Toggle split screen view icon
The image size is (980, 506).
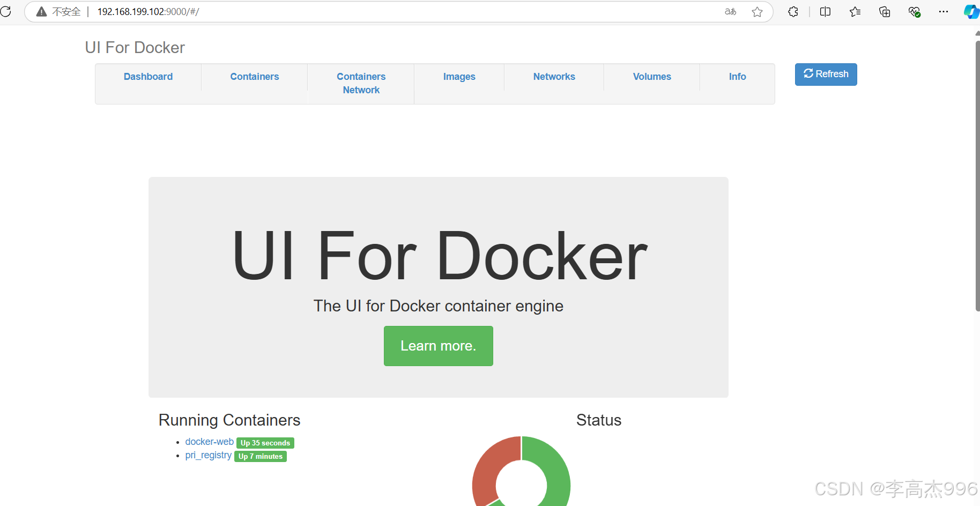[x=826, y=12]
